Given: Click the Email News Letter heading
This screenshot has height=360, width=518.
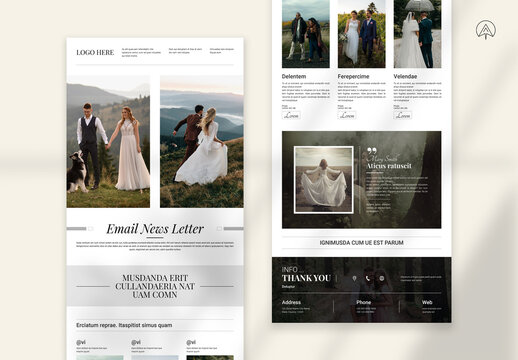Looking at the screenshot, I should (155, 229).
